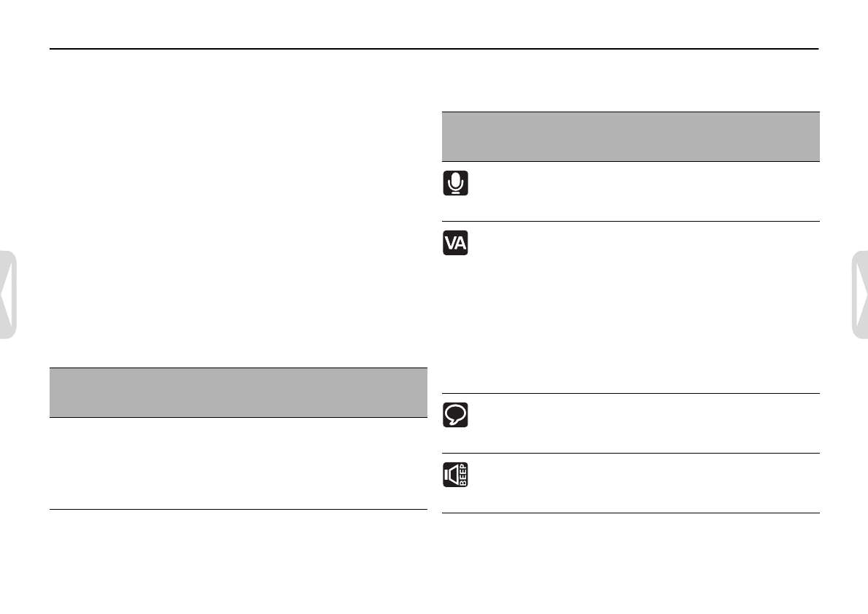Viewport: 868px width, 614px height.
Task: Click the row beside the speech bubble icon
Action: pyautogui.click(x=644, y=424)
